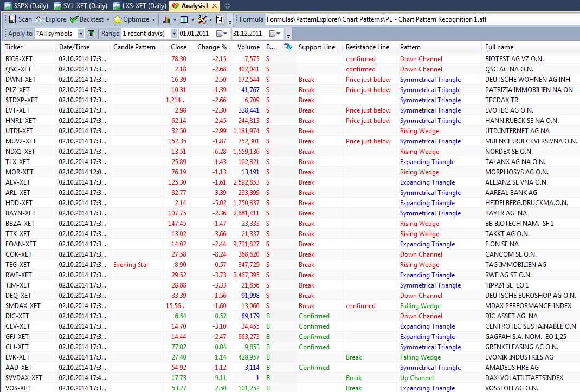The image size is (580, 392).
Task: Click the Formula file path field
Action: click(422, 19)
